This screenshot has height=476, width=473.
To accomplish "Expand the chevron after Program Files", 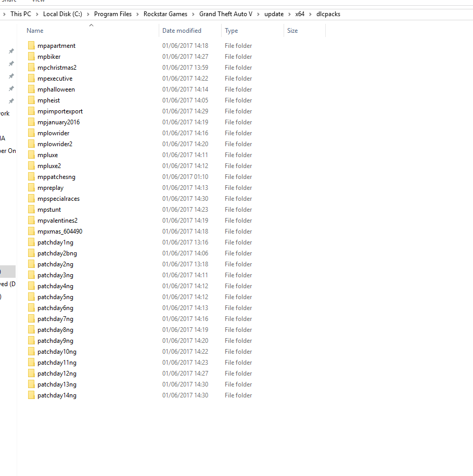I will pos(137,14).
